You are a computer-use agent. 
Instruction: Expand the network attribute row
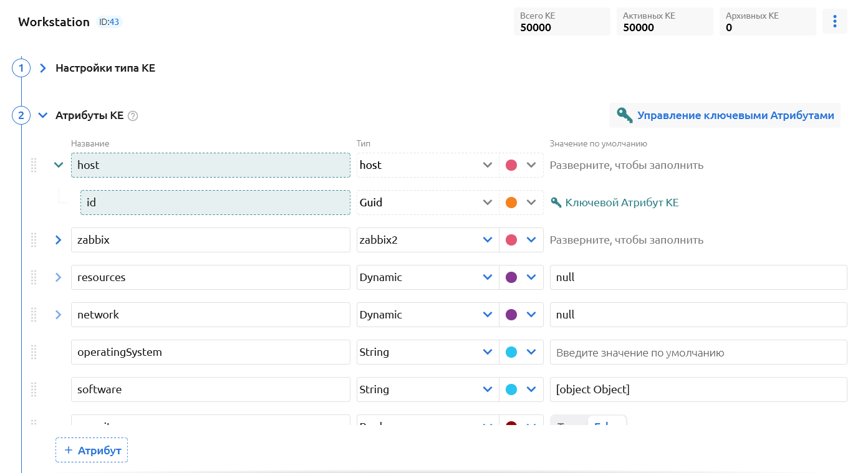[x=59, y=315]
